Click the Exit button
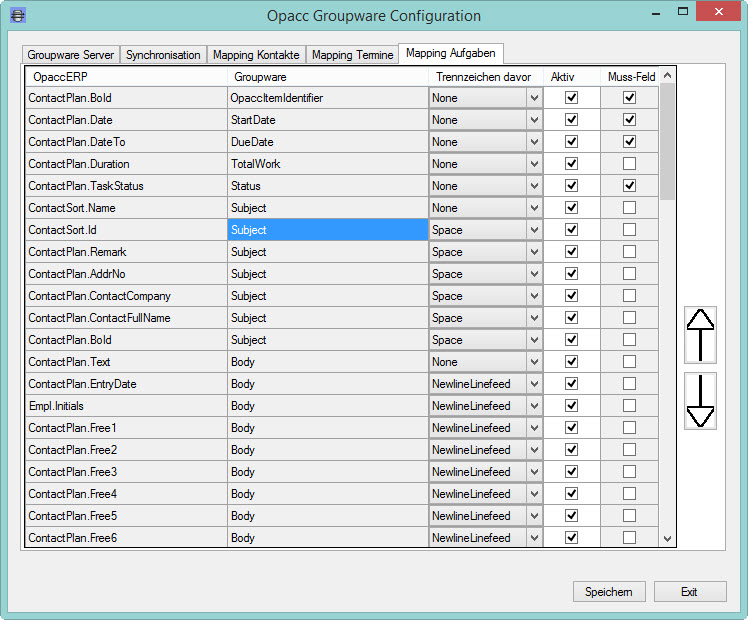Screen dimensions: 748x620 690,592
